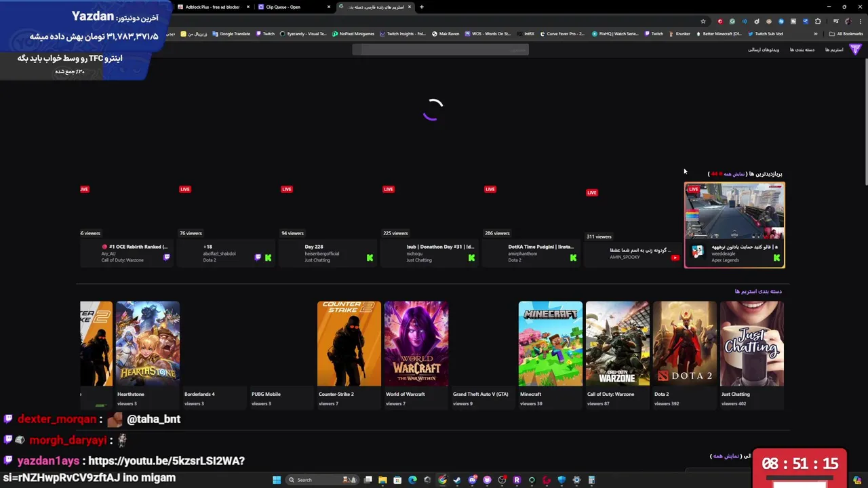Open the Twitch Insights bookmark
Image resolution: width=868 pixels, height=488 pixels.
click(403, 34)
